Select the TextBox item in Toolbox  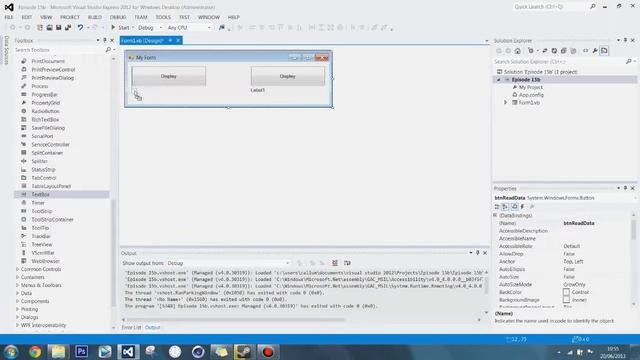pos(62,194)
